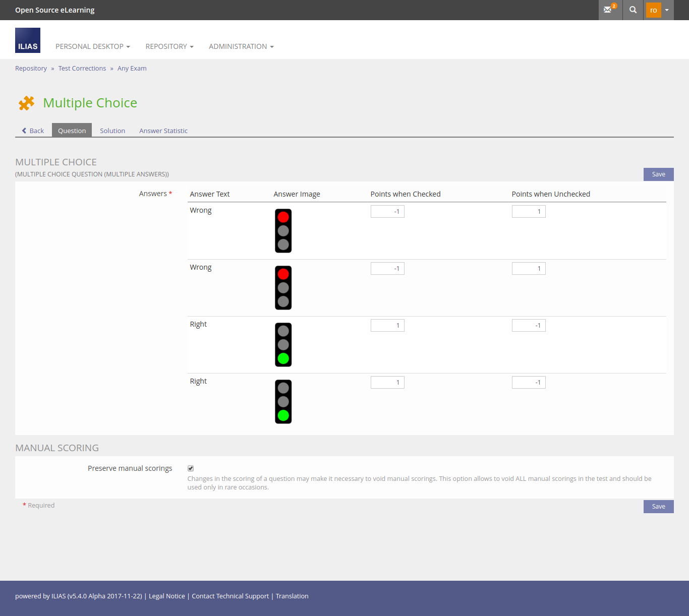Switch to the Solution tab
Screen dimensions: 689x616
112,131
